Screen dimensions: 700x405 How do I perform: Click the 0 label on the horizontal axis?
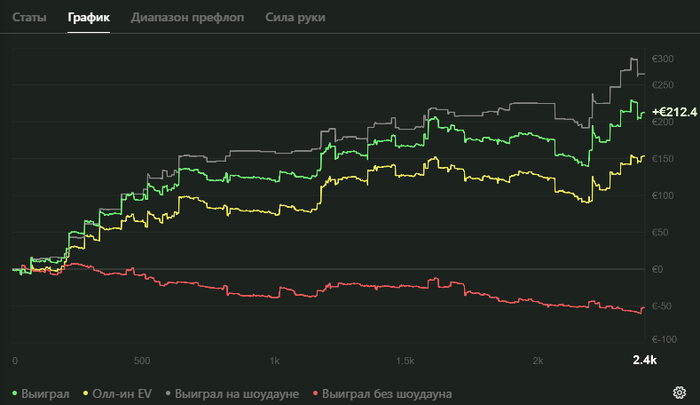pos(15,360)
